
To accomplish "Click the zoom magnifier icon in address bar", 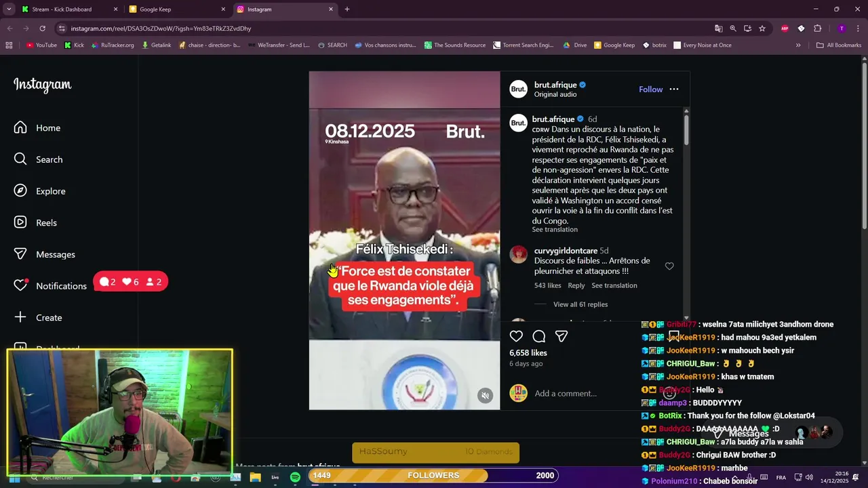I will [x=733, y=28].
